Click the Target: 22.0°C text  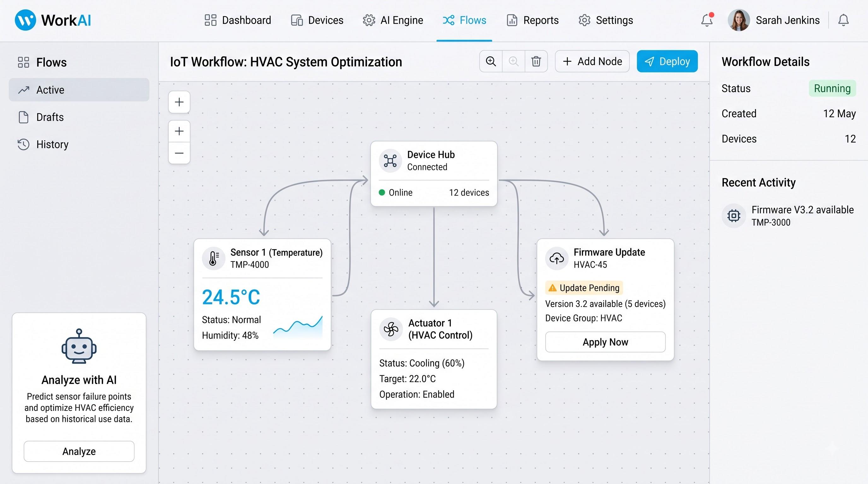(408, 379)
